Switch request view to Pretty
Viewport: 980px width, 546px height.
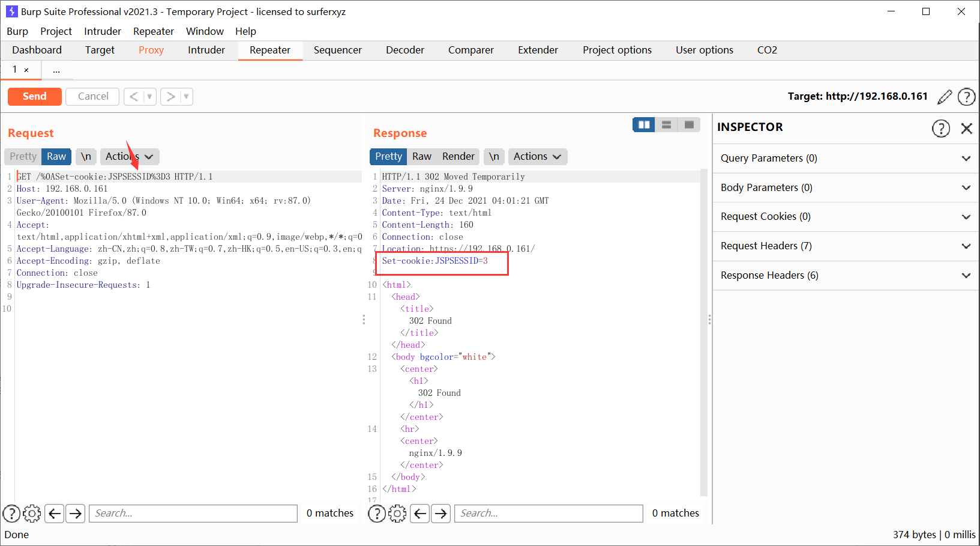(23, 157)
